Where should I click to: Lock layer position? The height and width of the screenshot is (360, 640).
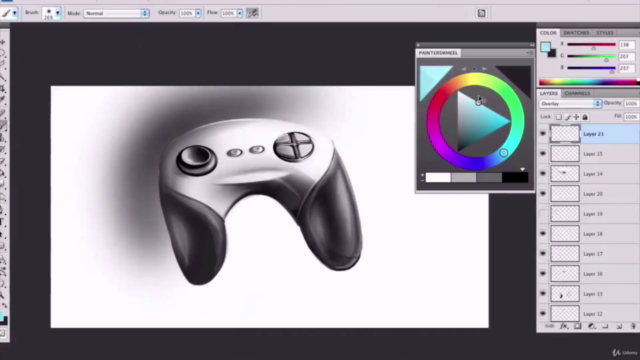coord(576,117)
